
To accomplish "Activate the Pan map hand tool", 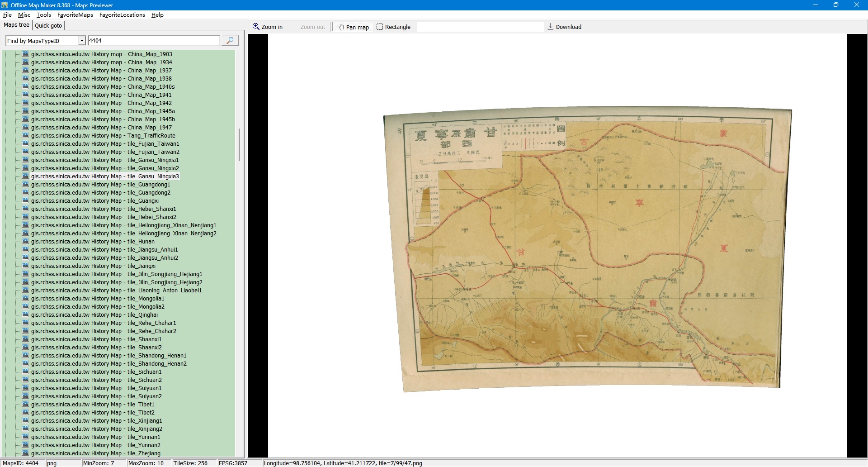I will 353,27.
